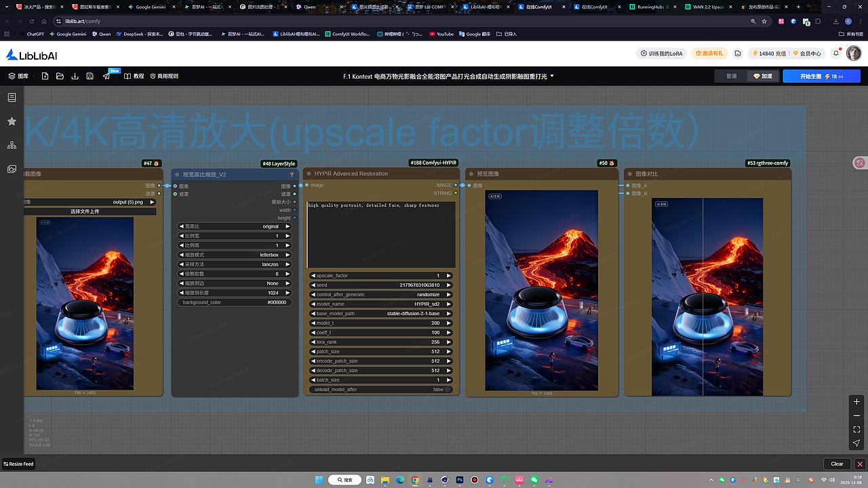
Task: Click the paper plane publish icon
Action: [106, 77]
